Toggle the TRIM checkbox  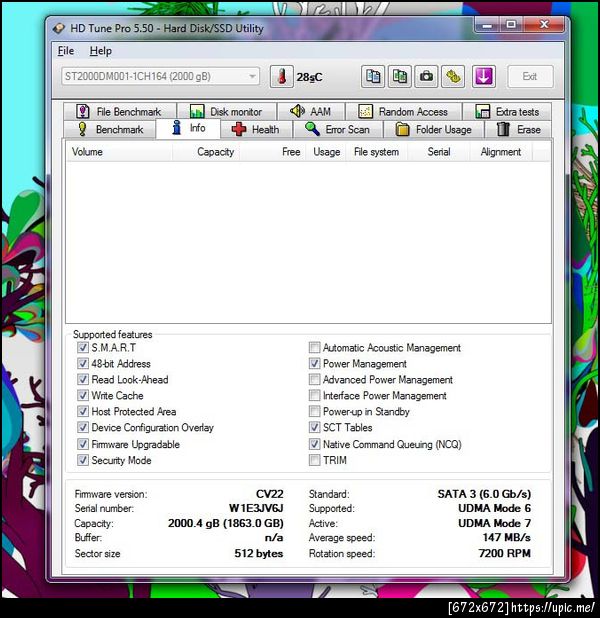(314, 460)
